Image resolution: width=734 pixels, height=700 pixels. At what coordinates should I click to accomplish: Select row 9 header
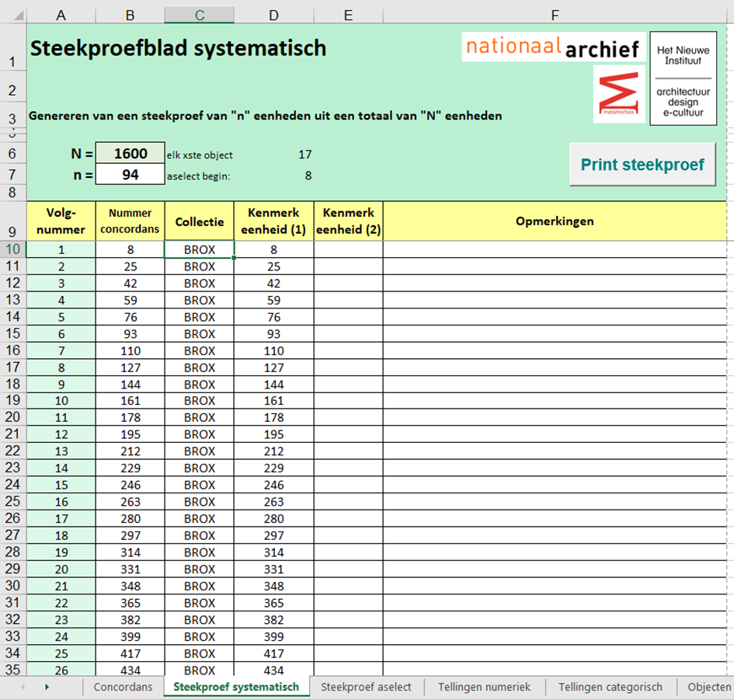click(x=13, y=221)
